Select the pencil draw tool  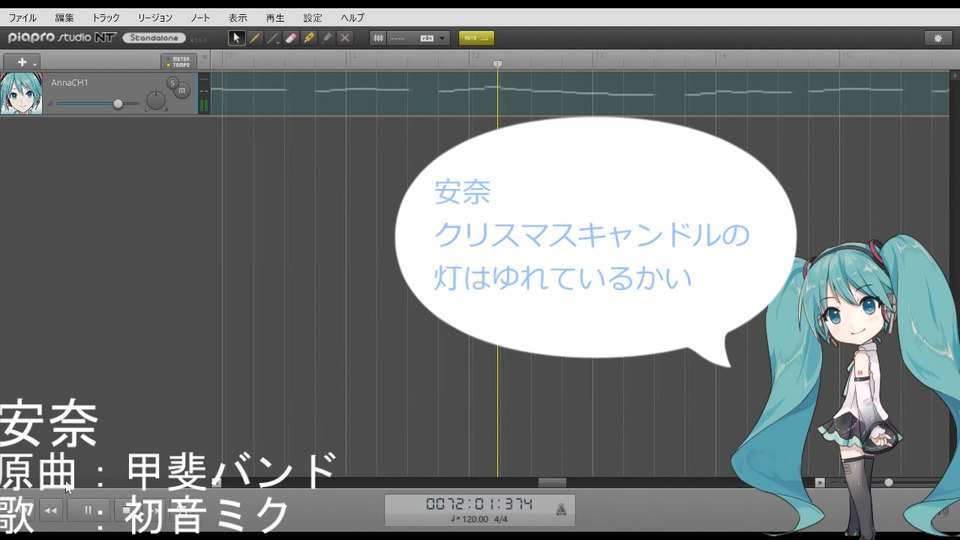(255, 38)
